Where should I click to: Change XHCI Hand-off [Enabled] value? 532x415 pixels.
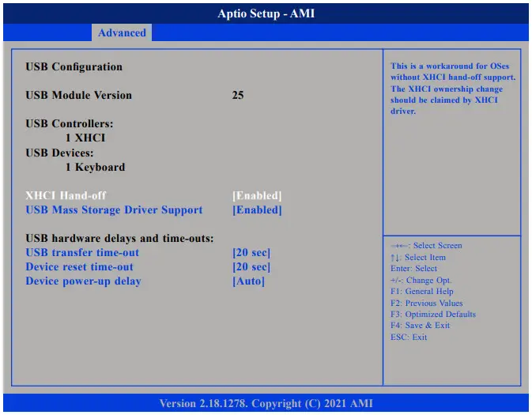(x=257, y=195)
